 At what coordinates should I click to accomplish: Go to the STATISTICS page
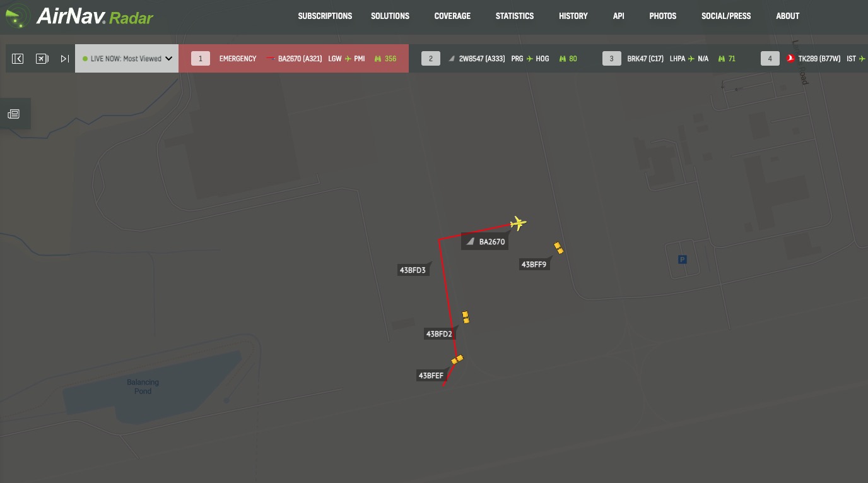coord(514,16)
